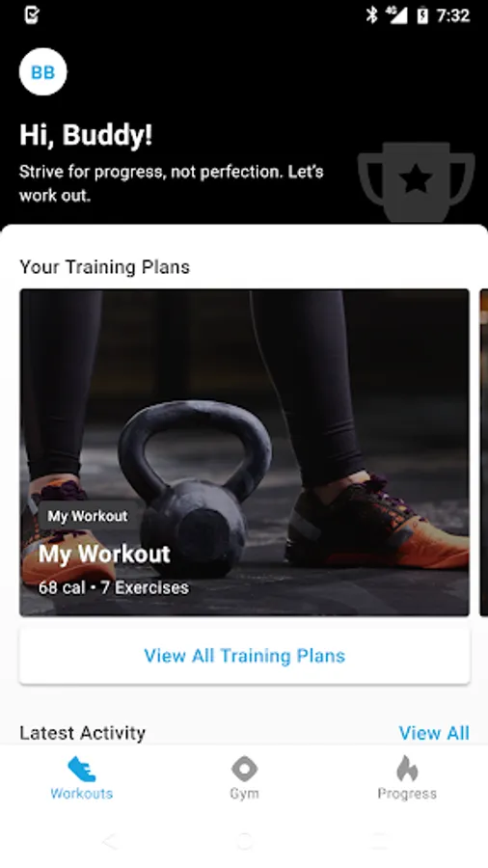The image size is (488, 868).
Task: Open the My Workout training plan card
Action: 245,452
